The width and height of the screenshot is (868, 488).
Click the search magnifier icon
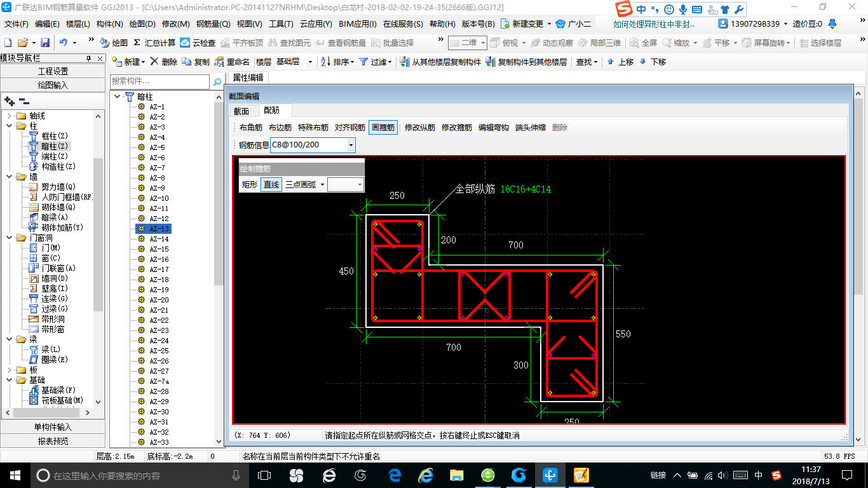217,81
